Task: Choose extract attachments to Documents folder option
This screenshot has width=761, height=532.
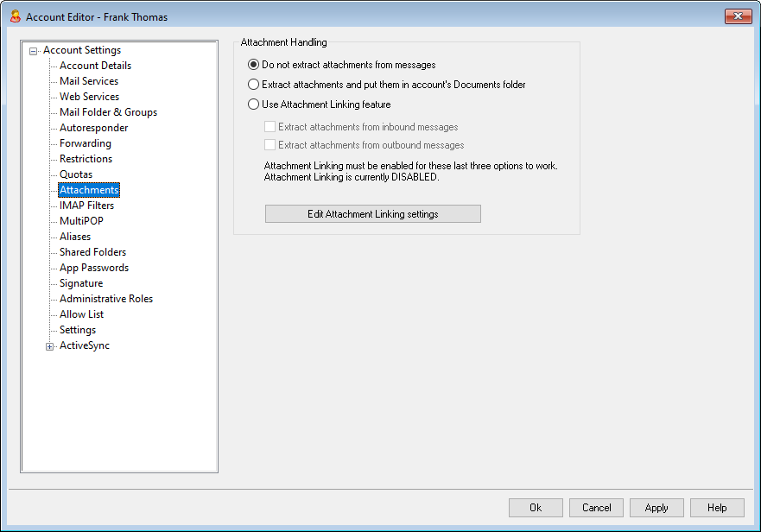Action: coord(253,85)
